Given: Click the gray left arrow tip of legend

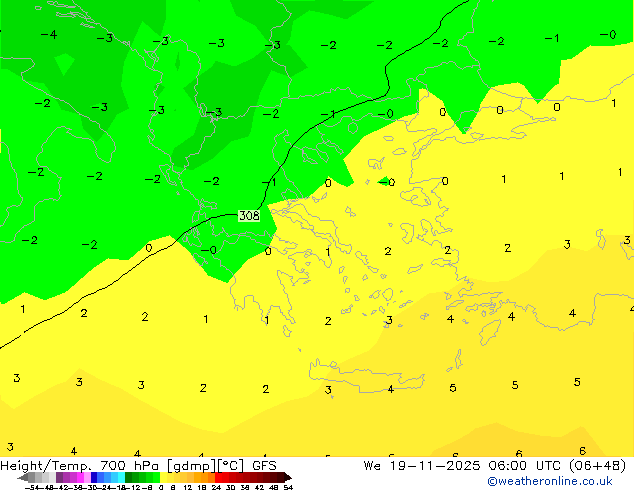Looking at the screenshot, I should (x=21, y=478).
